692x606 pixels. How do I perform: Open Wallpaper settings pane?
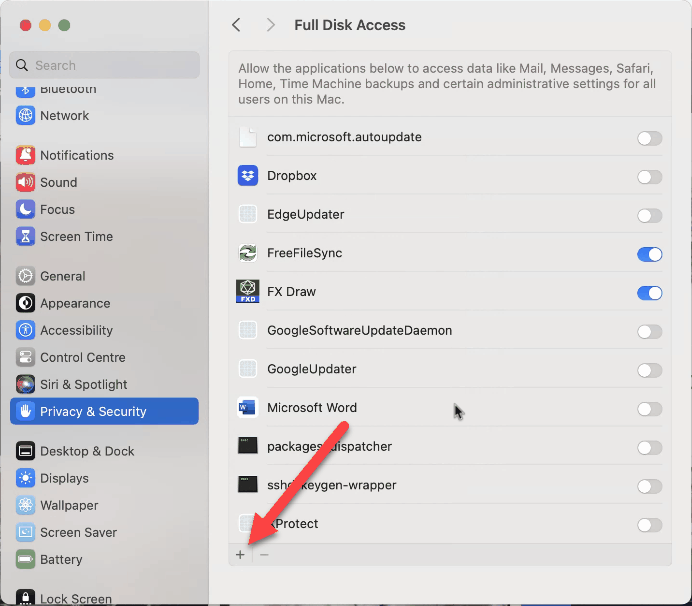pos(104,505)
